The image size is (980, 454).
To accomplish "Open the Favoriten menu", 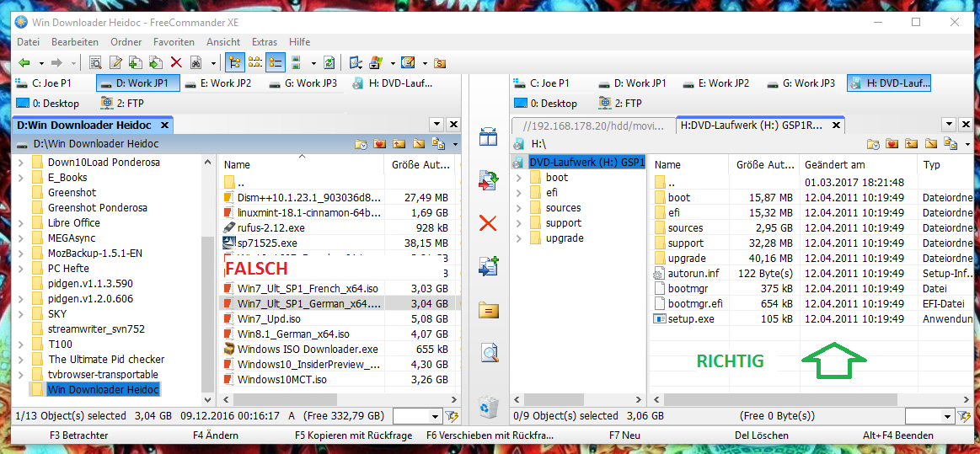I will point(174,42).
